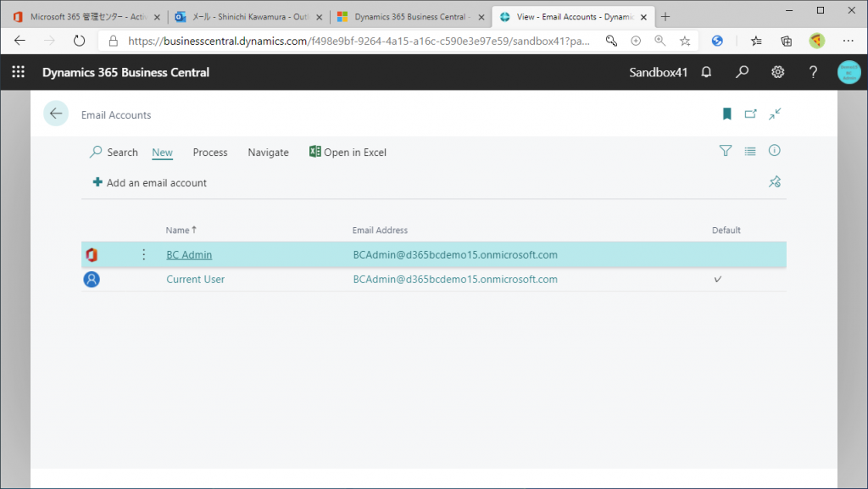
Task: Open the saved passwords key icon
Action: coord(611,41)
